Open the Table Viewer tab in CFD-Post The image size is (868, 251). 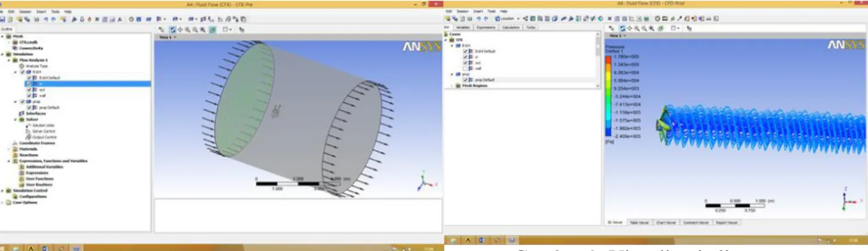640,222
